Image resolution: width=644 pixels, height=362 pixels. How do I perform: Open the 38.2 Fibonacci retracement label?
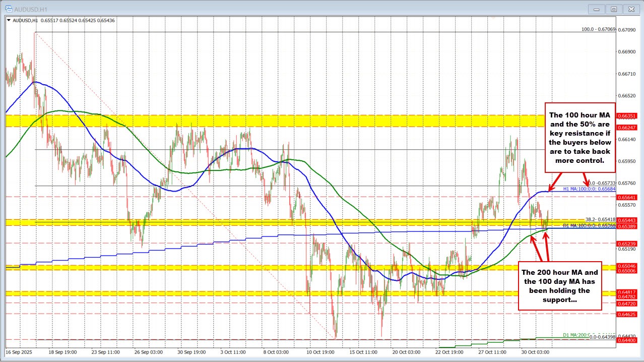[600, 220]
